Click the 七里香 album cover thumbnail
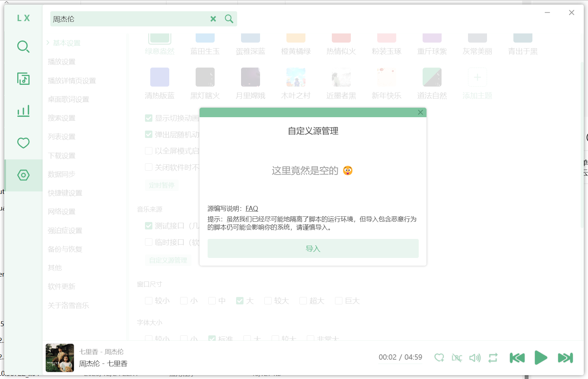This screenshot has width=588, height=379. pyautogui.click(x=60, y=358)
